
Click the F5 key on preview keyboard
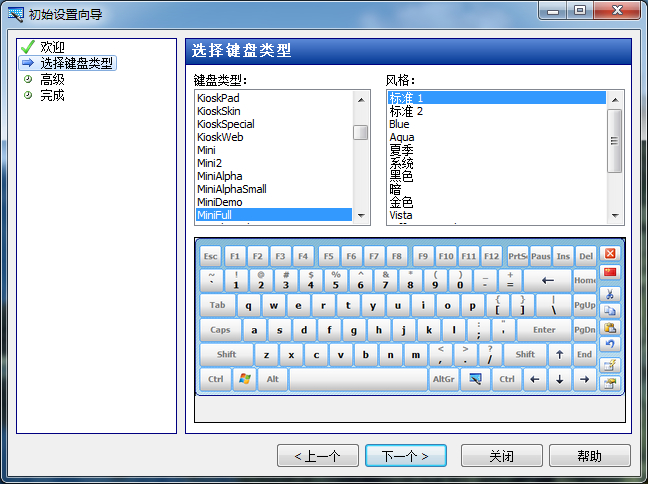(329, 256)
